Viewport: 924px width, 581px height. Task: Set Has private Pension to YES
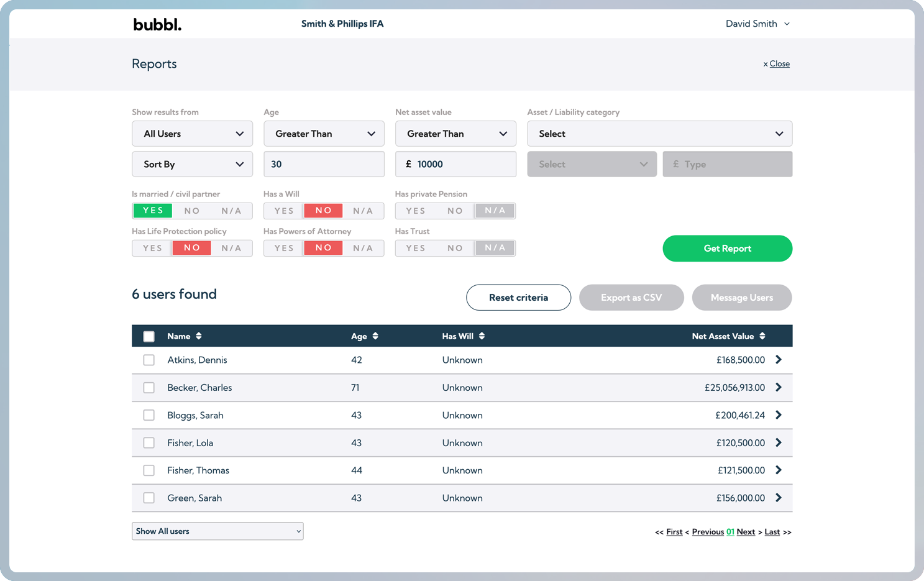click(x=415, y=211)
